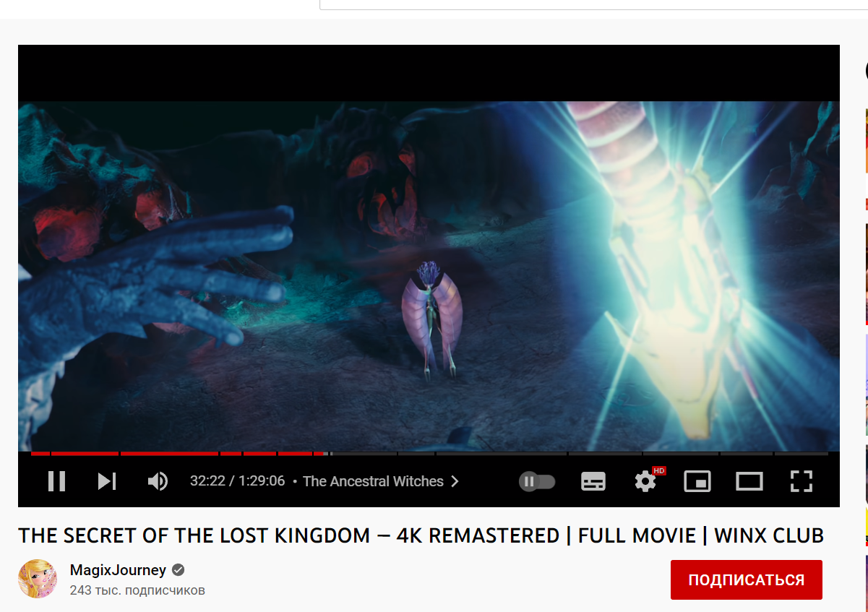Image resolution: width=868 pixels, height=612 pixels.
Task: Open the MagixJourney channel link
Action: pyautogui.click(x=118, y=570)
